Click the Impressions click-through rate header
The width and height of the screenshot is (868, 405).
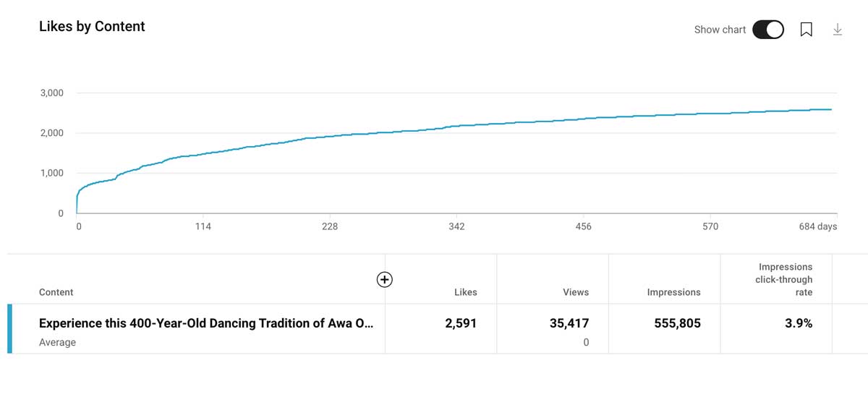(x=785, y=280)
